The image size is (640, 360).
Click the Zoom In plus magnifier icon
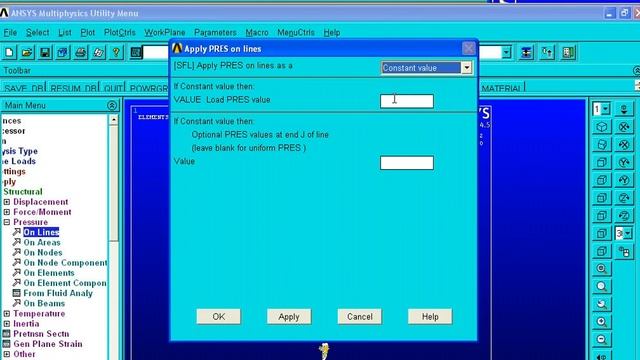(x=601, y=322)
